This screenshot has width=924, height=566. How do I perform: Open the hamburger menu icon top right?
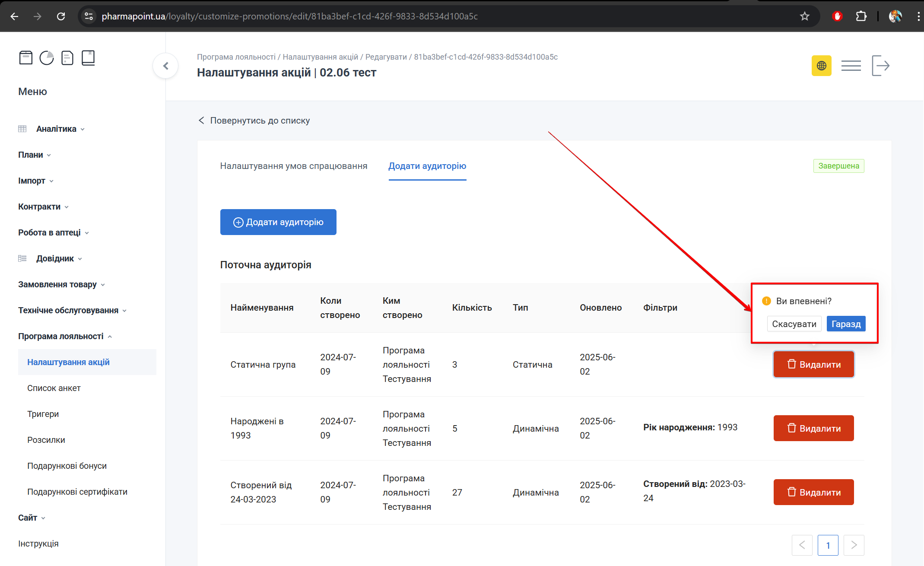click(x=851, y=65)
